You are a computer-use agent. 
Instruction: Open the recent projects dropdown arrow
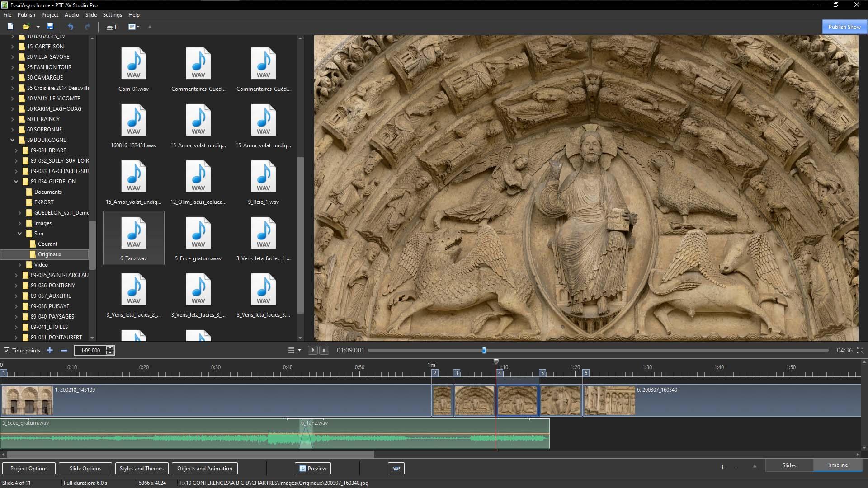(38, 27)
